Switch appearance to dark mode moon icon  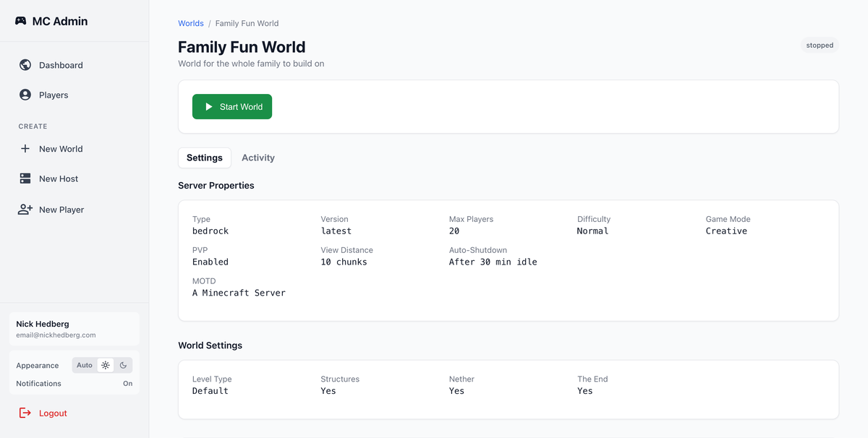[123, 365]
